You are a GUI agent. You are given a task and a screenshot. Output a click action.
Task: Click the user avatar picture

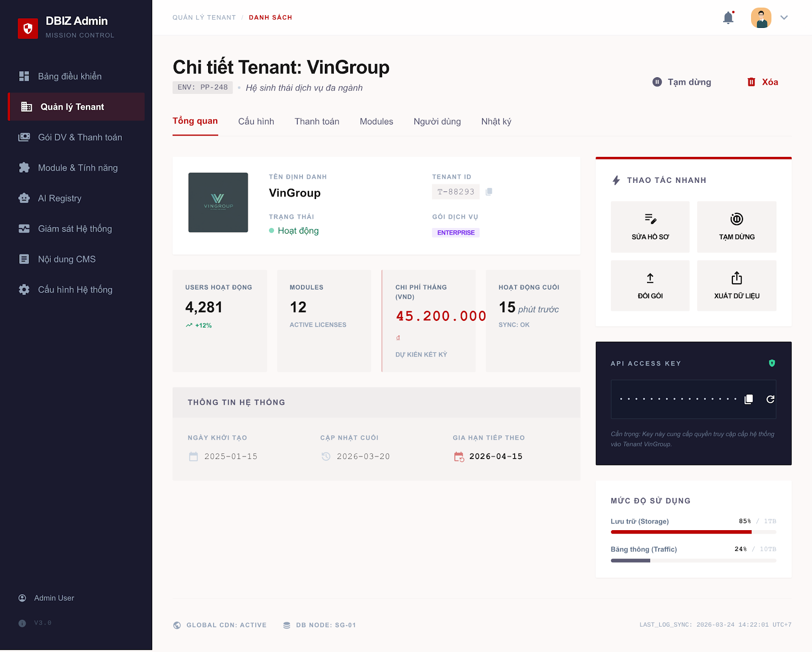tap(761, 18)
